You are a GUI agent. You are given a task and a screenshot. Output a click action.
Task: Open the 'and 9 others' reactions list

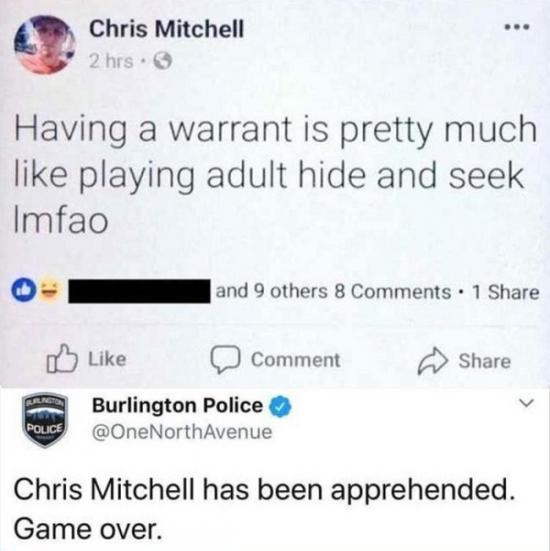[271, 291]
